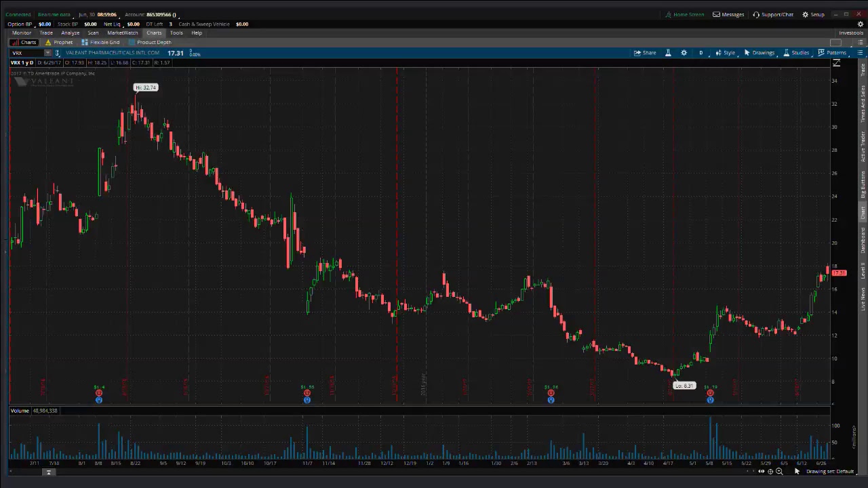Open Dashboard sidebar panel
This screenshot has height=488, width=868.
(x=863, y=240)
